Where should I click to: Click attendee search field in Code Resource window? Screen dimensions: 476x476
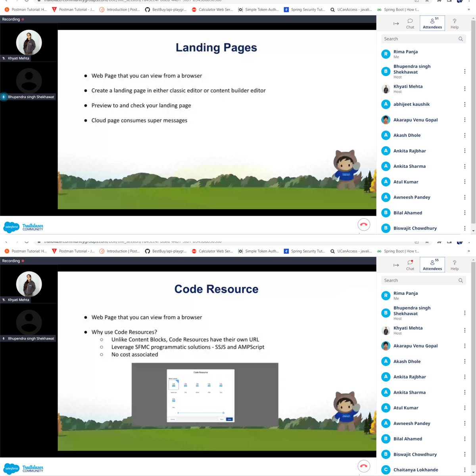pos(423,280)
